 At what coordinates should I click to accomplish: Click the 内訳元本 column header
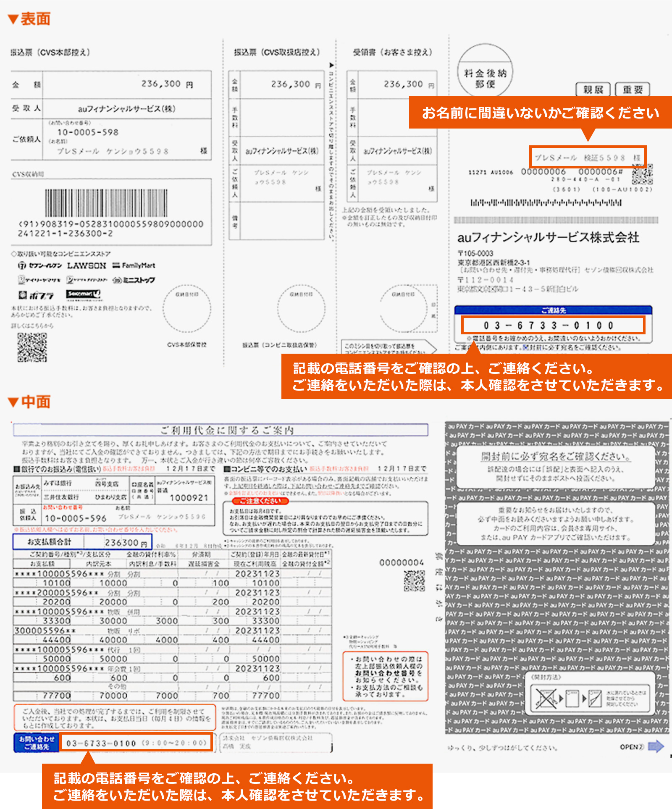[x=99, y=564]
